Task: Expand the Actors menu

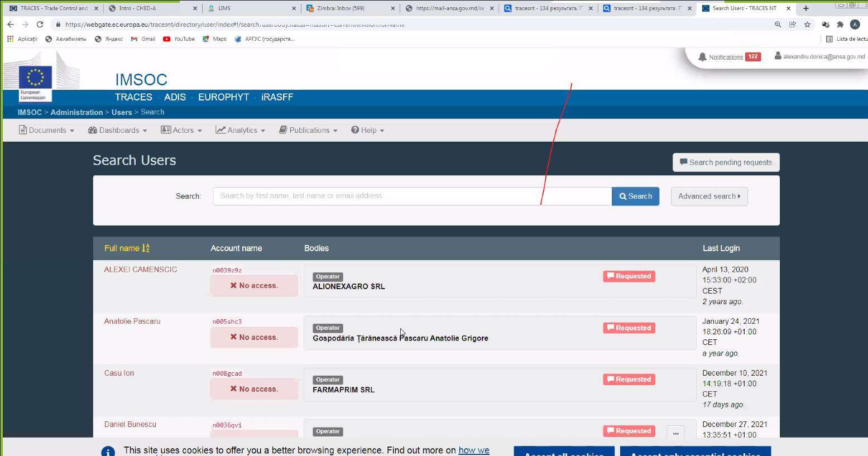Action: [181, 130]
